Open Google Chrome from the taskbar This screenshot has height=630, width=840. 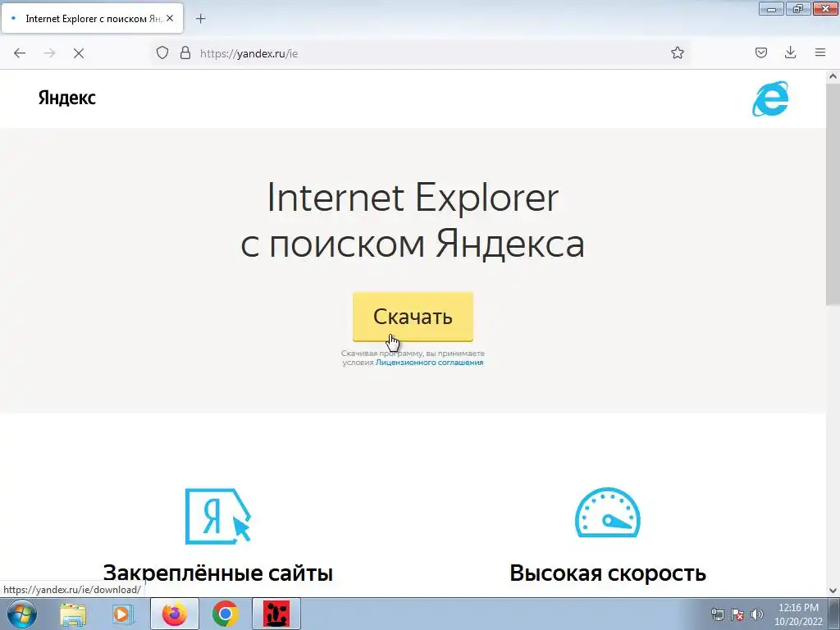(x=225, y=614)
